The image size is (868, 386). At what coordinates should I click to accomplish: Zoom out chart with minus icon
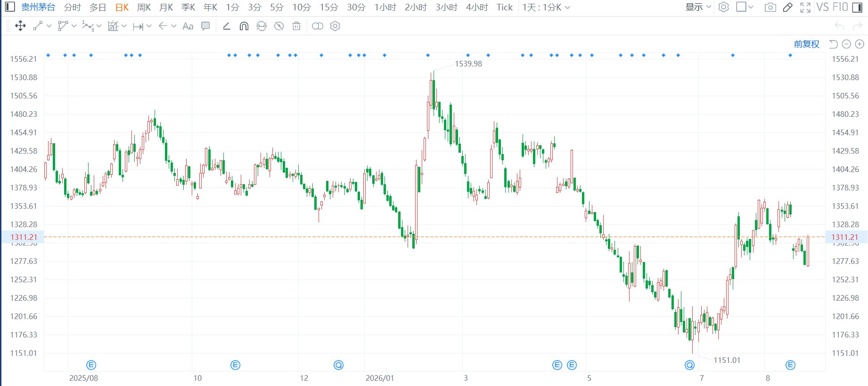(x=846, y=44)
